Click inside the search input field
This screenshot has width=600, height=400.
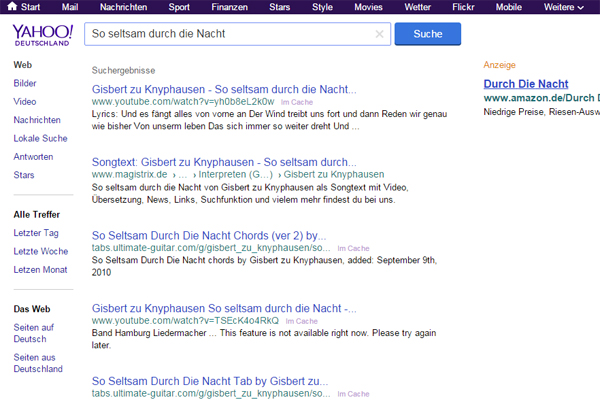tap(230, 34)
